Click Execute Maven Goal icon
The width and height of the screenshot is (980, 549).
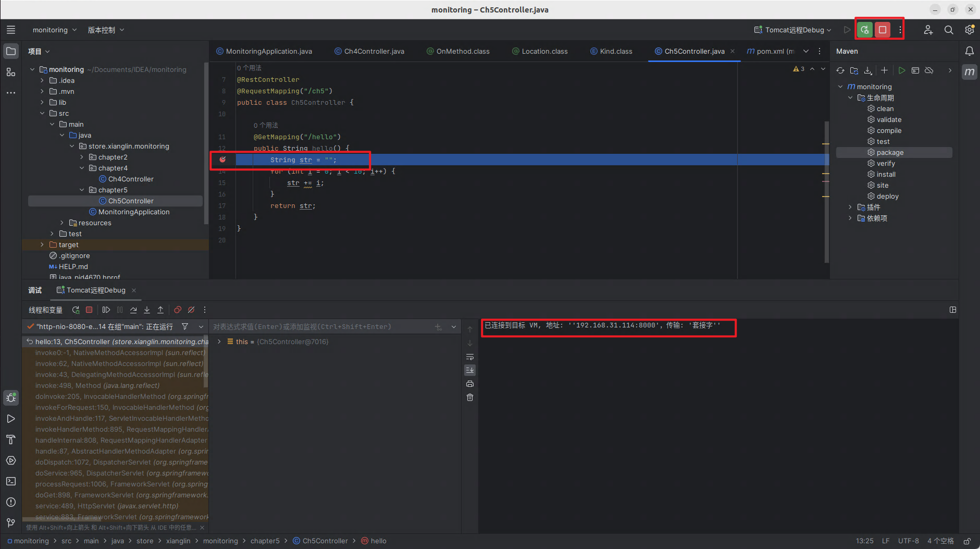915,70
